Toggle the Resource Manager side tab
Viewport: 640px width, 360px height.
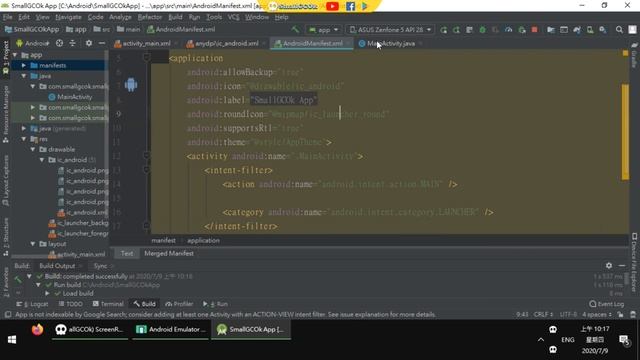coord(6,115)
